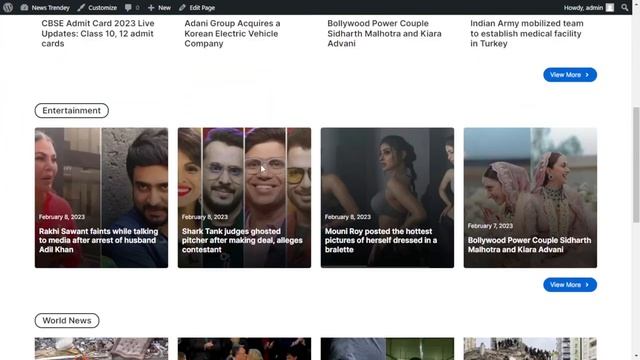This screenshot has width=640, height=360.
Task: Open last World News thumbnail with collapsed building
Action: [x=530, y=349]
